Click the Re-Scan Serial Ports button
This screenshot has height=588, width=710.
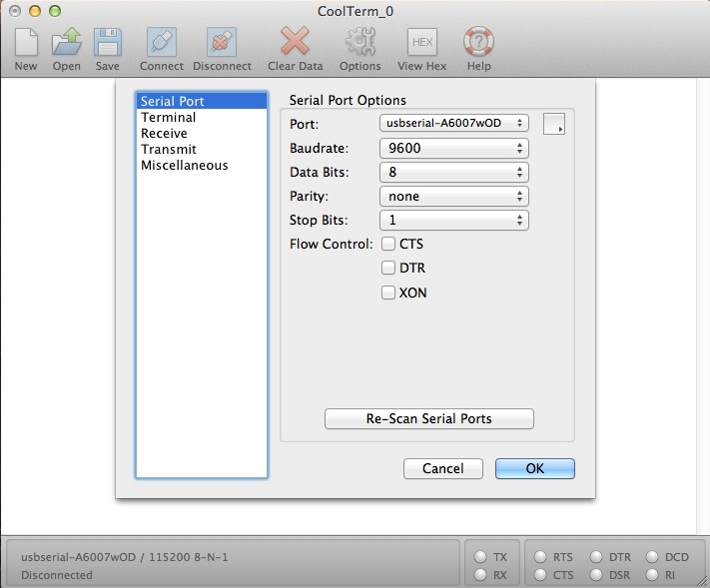point(428,419)
